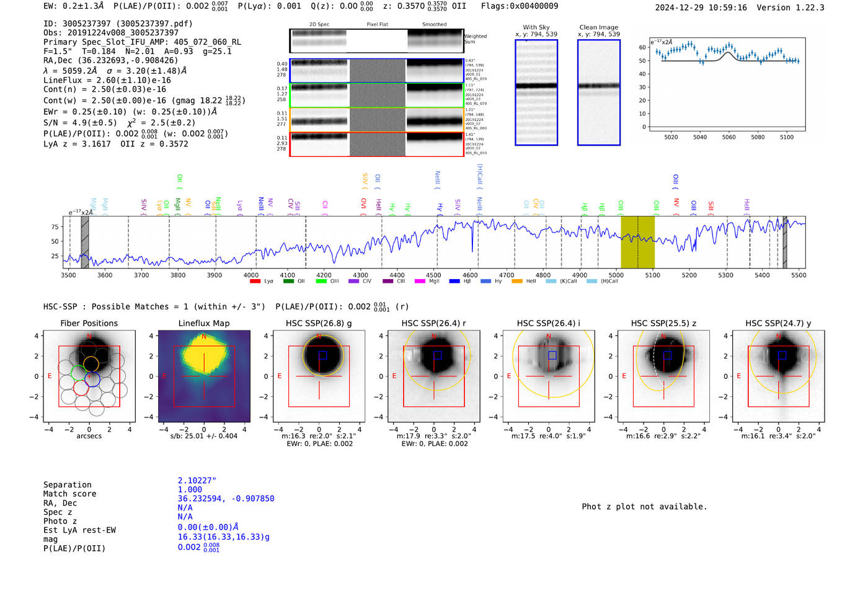This screenshot has width=868, height=591.
Task: Click the Lyα red legend swatch
Action: pos(255,281)
